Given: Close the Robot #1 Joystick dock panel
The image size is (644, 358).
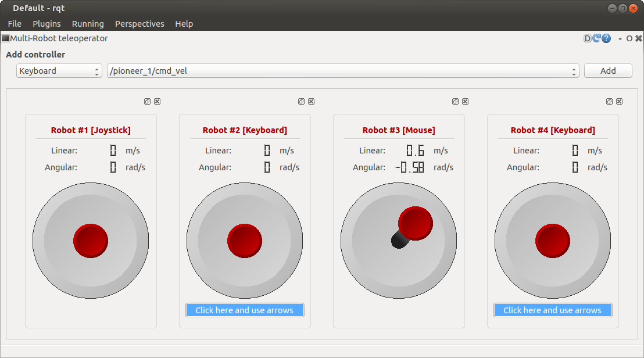Looking at the screenshot, I should [x=157, y=101].
